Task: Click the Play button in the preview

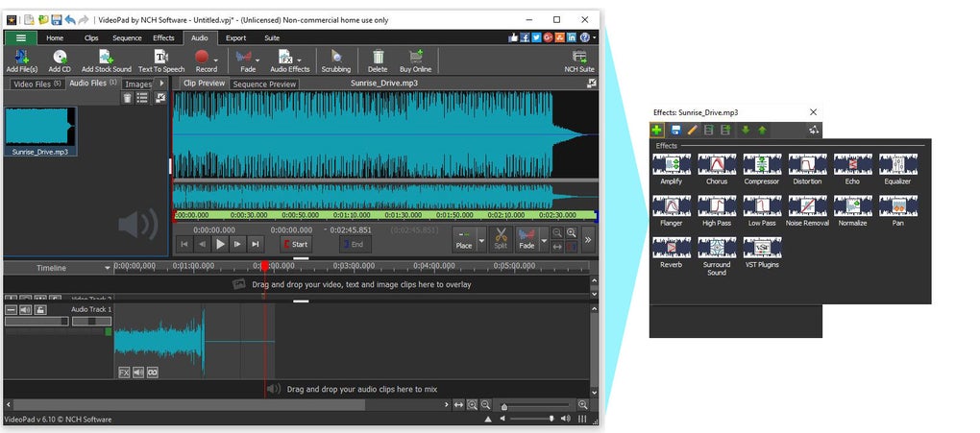Action: click(x=220, y=244)
